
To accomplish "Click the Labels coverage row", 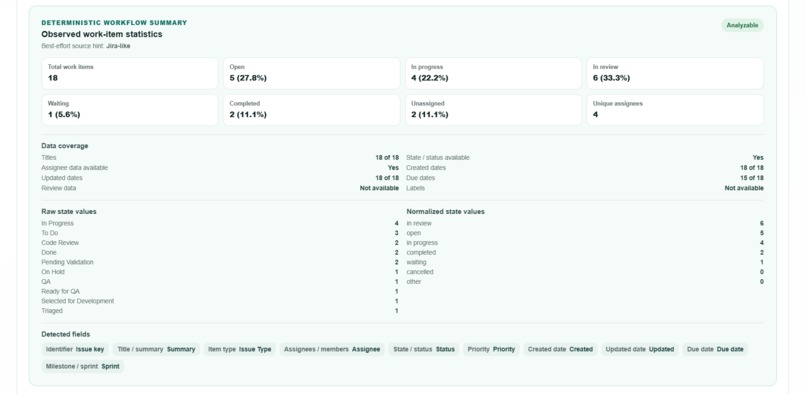I will (x=585, y=188).
